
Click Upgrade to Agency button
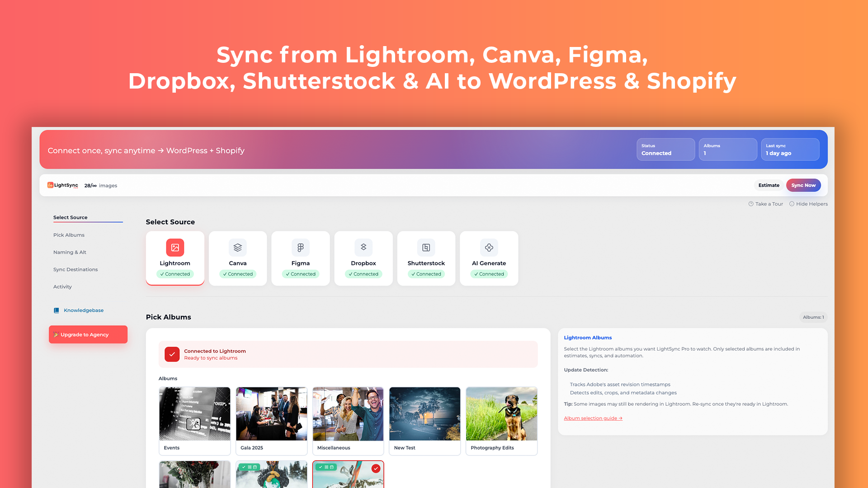click(88, 334)
